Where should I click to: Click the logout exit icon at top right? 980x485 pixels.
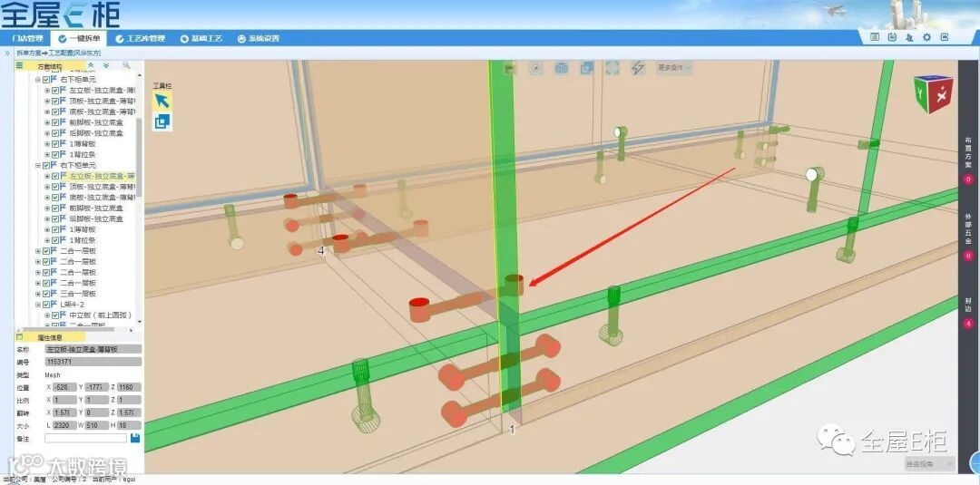[945, 37]
